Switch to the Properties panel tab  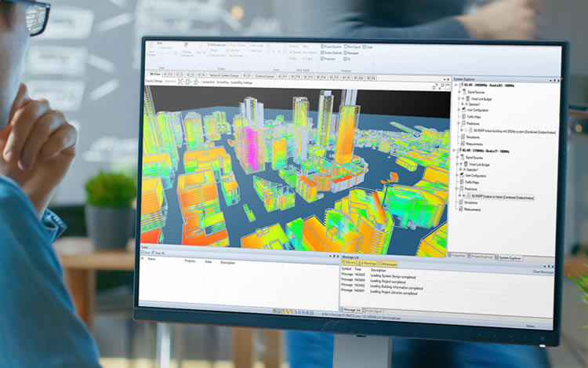[458, 256]
